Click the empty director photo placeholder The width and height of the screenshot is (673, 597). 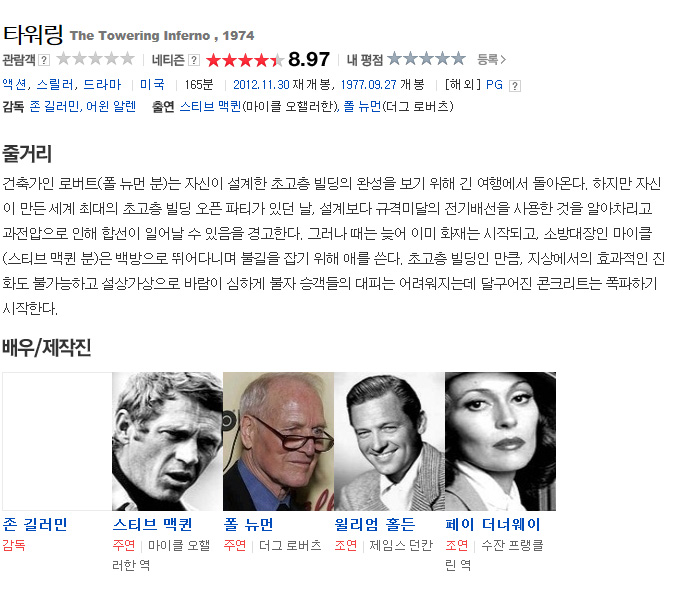point(57,441)
